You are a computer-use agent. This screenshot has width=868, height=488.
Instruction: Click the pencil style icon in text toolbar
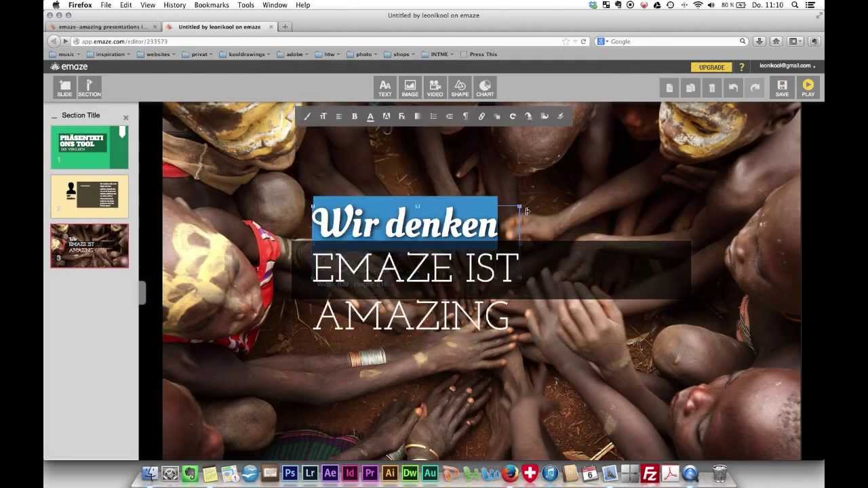(x=307, y=117)
